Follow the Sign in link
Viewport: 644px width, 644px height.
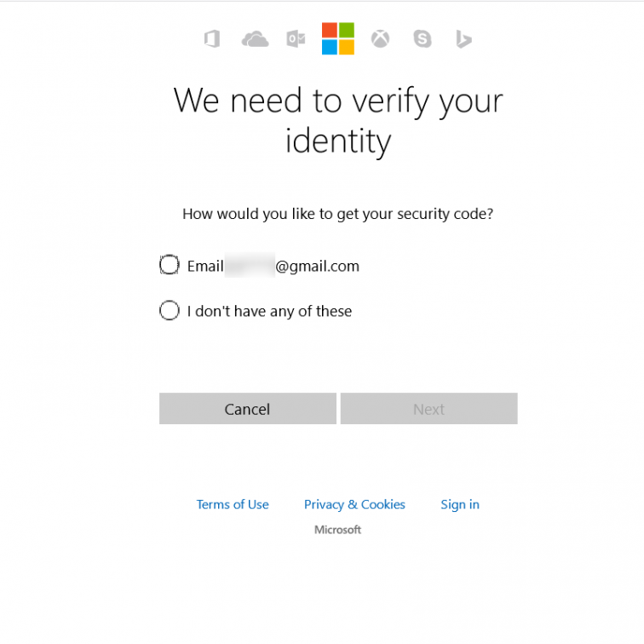[x=460, y=504]
